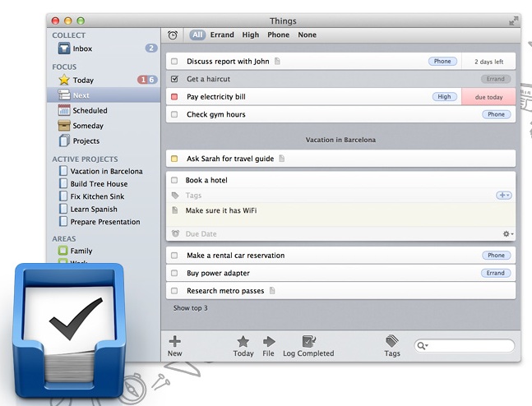
Task: Add a new to-do with plus icon
Action: [175, 341]
